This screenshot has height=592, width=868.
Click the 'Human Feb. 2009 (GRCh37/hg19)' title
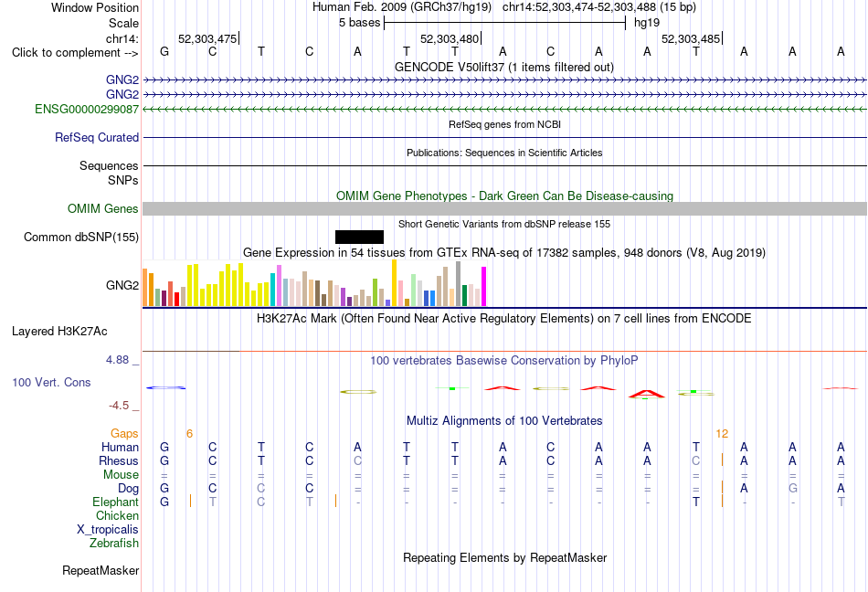tap(402, 7)
